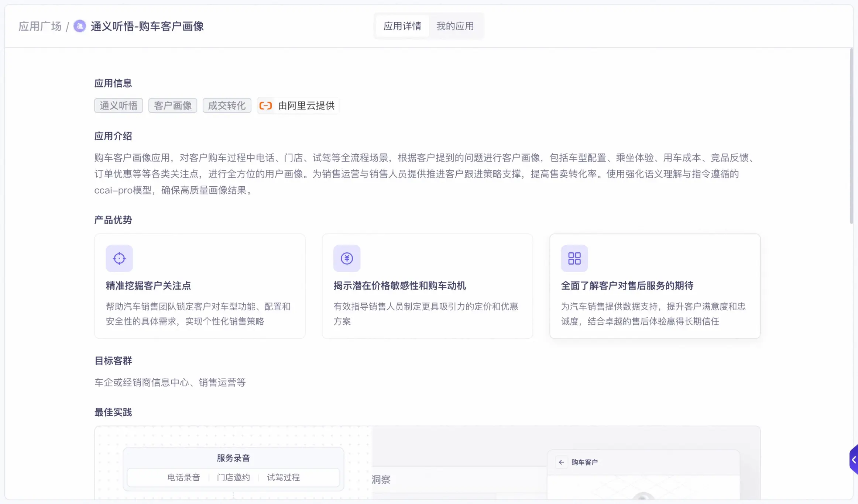Image resolution: width=858 pixels, height=504 pixels.
Task: Click the 成交转化 tag
Action: 227,106
